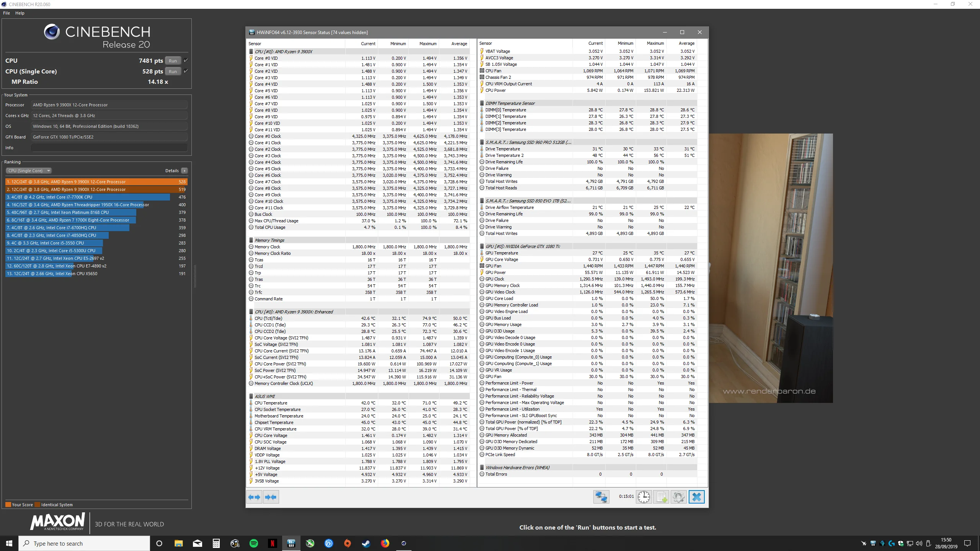Viewport: 980px width, 551px height.
Task: Open Steam from the taskbar
Action: (x=366, y=543)
